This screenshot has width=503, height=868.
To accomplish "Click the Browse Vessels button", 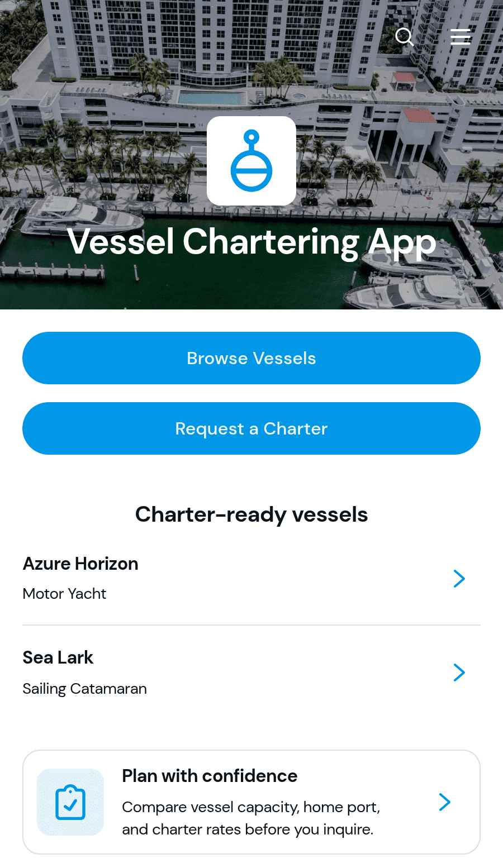I will click(x=251, y=358).
